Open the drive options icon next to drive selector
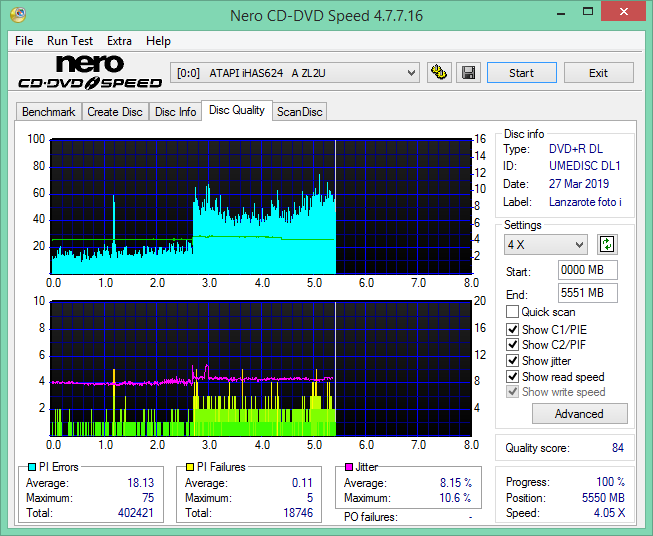The height and width of the screenshot is (536, 653). click(x=439, y=73)
